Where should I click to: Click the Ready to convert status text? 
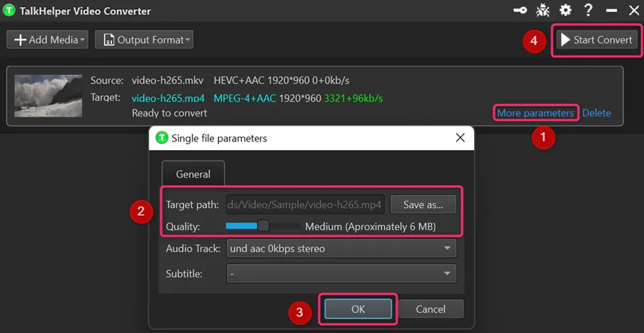(169, 113)
